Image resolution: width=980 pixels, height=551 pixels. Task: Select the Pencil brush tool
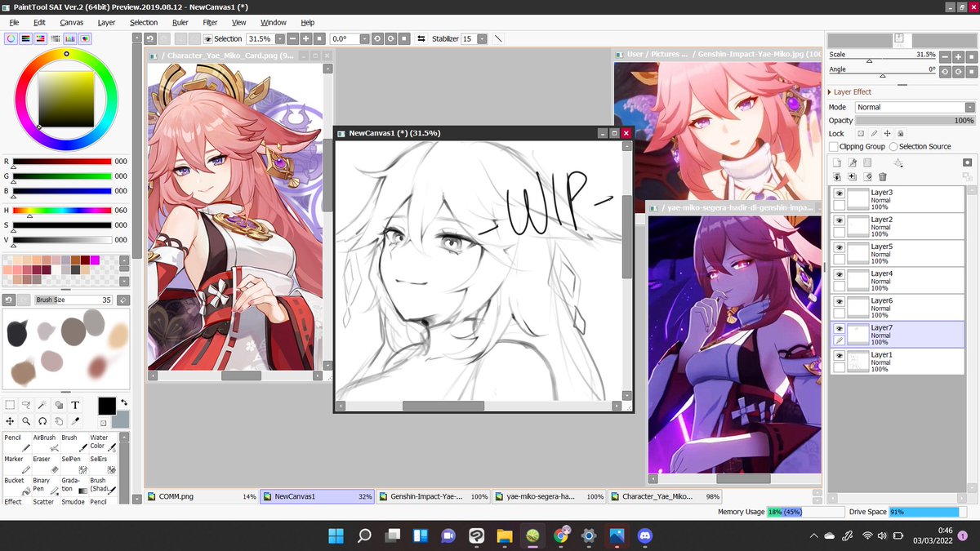(x=17, y=442)
